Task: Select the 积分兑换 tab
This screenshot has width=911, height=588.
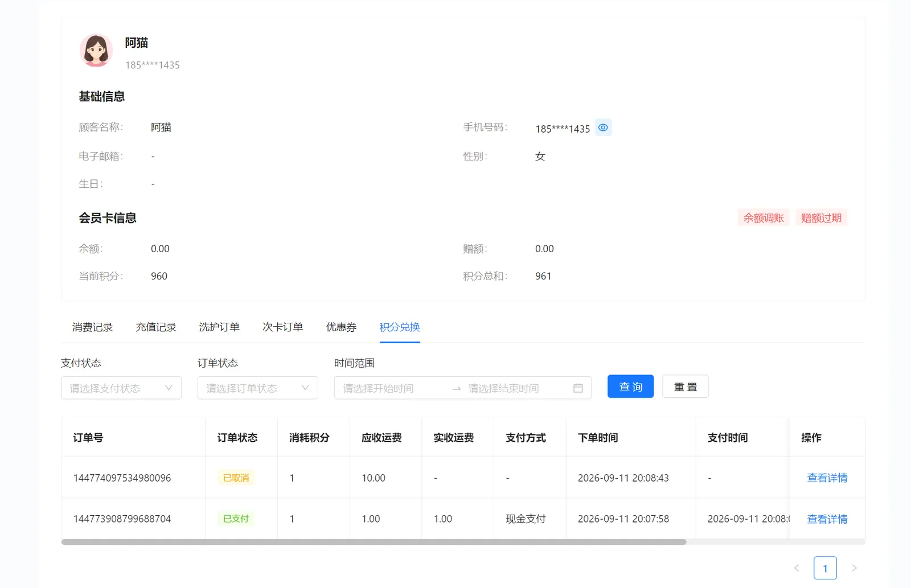Action: coord(400,327)
